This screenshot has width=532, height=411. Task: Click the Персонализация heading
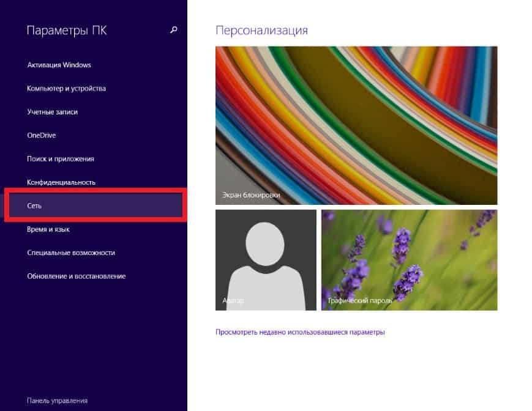click(261, 30)
